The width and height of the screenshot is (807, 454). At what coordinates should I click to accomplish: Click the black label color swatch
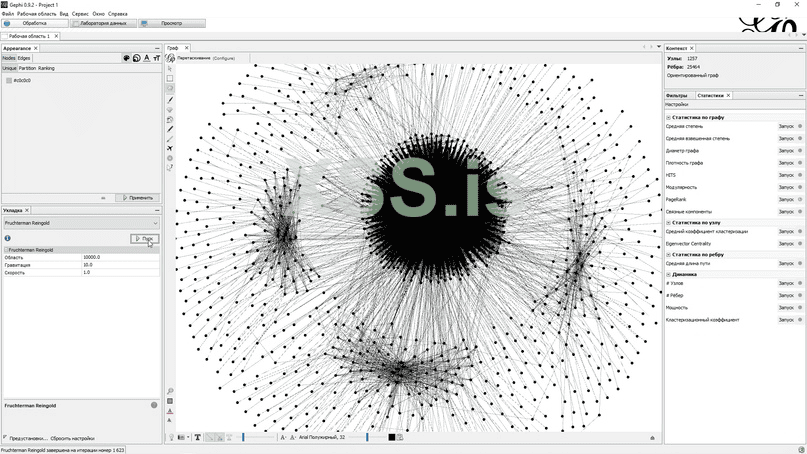[392, 438]
